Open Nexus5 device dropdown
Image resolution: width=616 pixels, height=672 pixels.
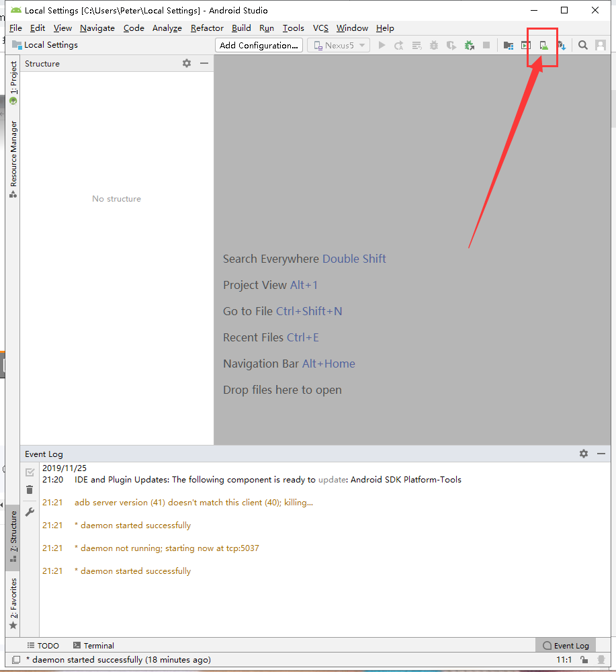pos(339,45)
